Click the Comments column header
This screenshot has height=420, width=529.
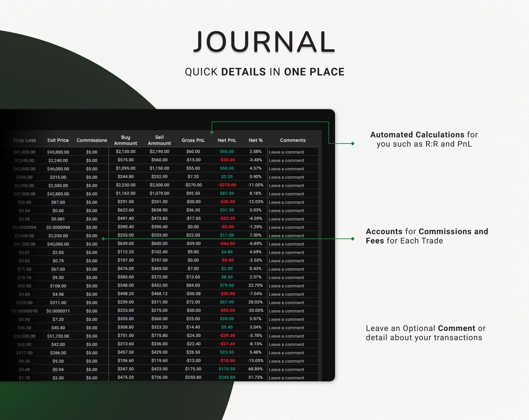pyautogui.click(x=292, y=140)
